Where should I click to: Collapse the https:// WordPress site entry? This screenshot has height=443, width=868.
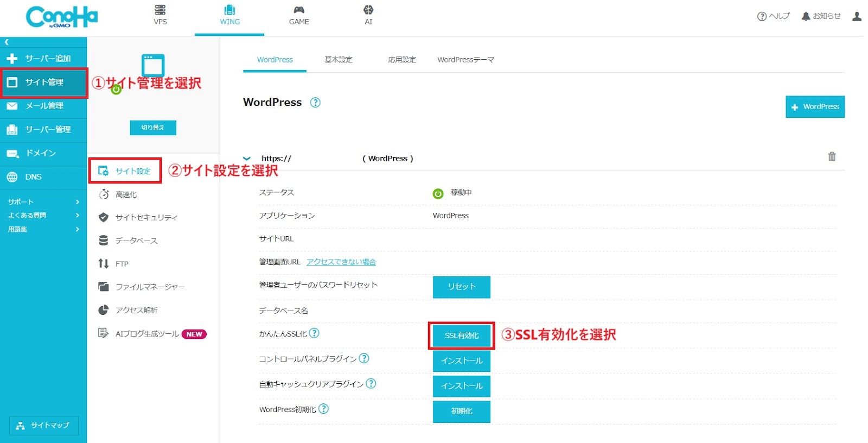(x=247, y=159)
